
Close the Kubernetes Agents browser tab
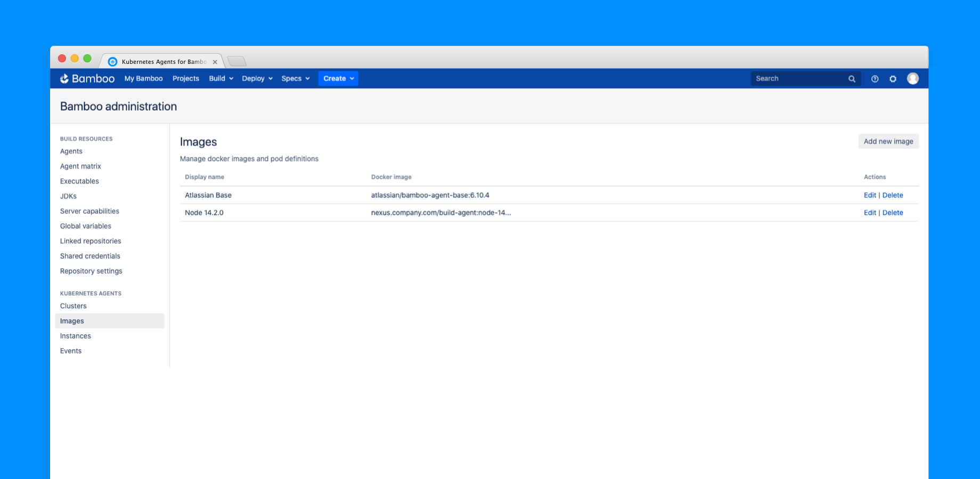pyautogui.click(x=215, y=62)
